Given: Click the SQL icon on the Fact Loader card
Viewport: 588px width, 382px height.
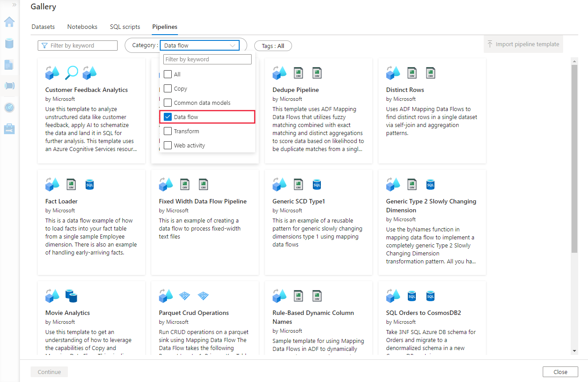Looking at the screenshot, I should tap(90, 184).
